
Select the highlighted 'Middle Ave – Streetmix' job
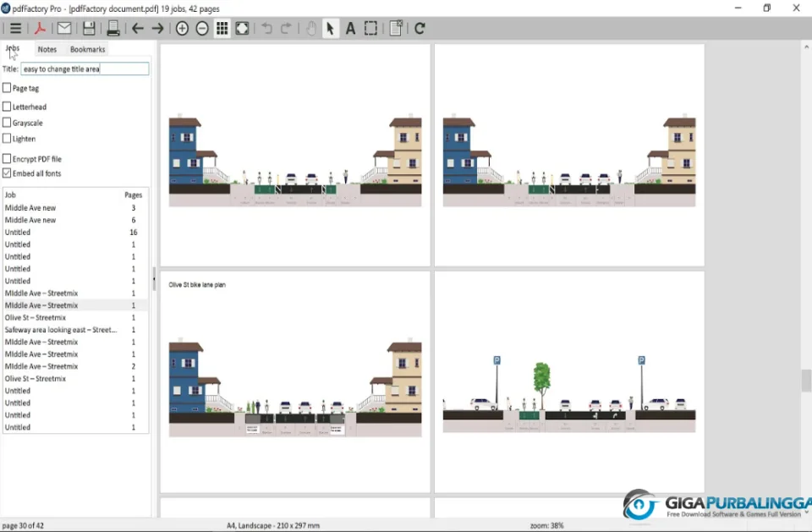pos(75,305)
